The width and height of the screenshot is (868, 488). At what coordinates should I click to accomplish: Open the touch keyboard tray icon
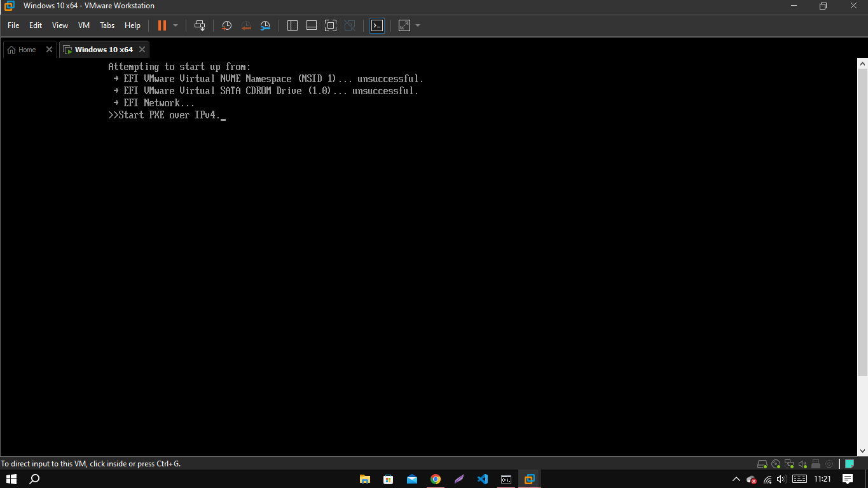pyautogui.click(x=800, y=479)
